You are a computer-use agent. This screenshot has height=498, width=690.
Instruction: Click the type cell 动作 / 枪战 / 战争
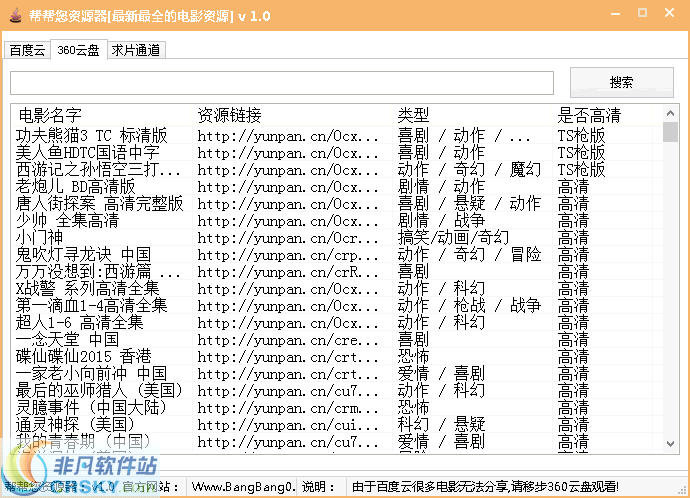pyautogui.click(x=469, y=306)
